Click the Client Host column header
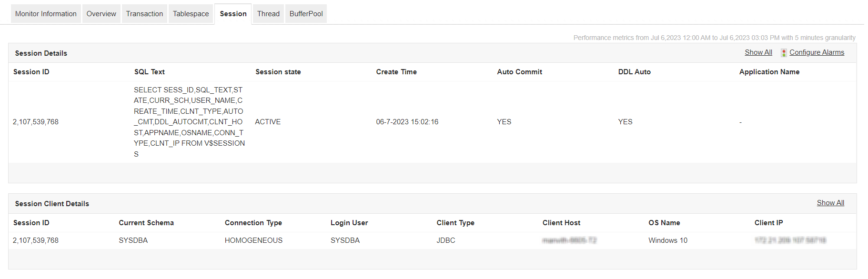This screenshot has height=279, width=868. tap(561, 223)
